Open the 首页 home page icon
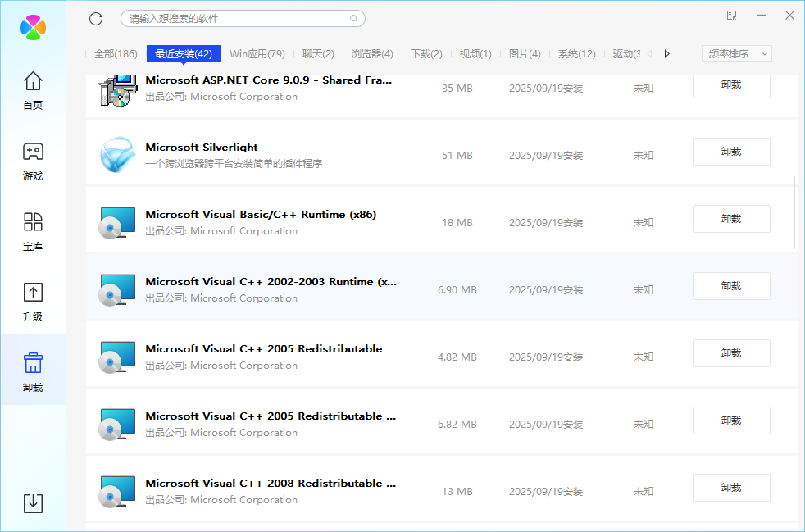The image size is (805, 532). 33,90
